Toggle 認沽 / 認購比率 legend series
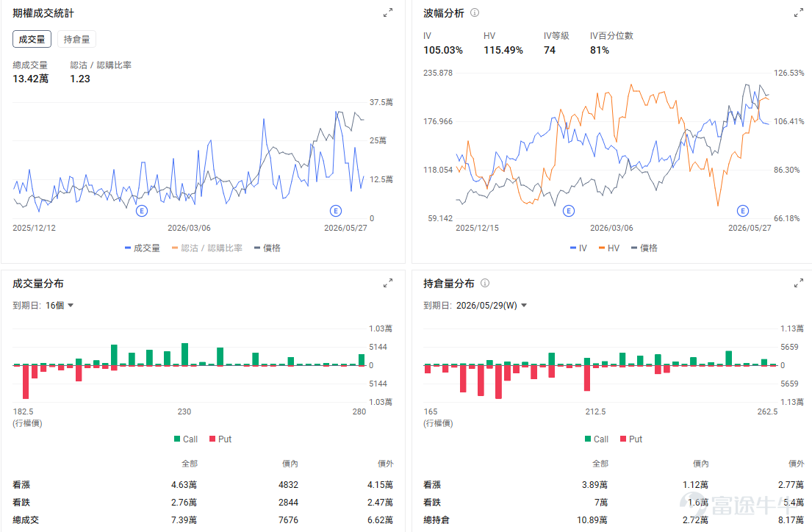Screen dimensions: 812x532 click(x=207, y=248)
